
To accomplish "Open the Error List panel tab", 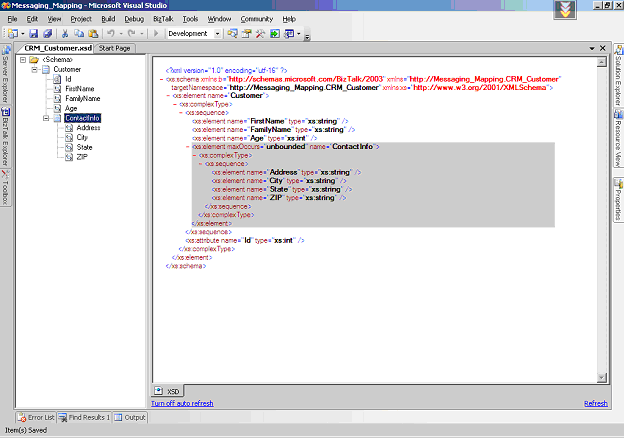I will pyautogui.click(x=36, y=417).
